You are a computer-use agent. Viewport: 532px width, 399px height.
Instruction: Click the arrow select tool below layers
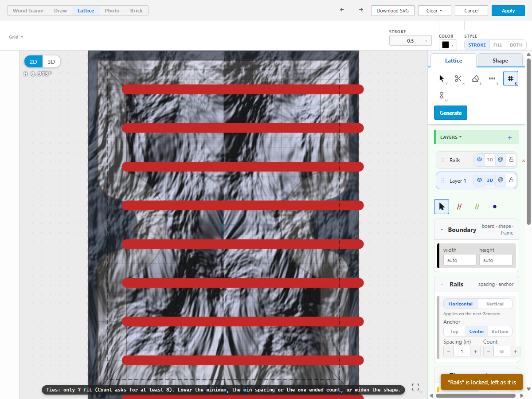[442, 207]
